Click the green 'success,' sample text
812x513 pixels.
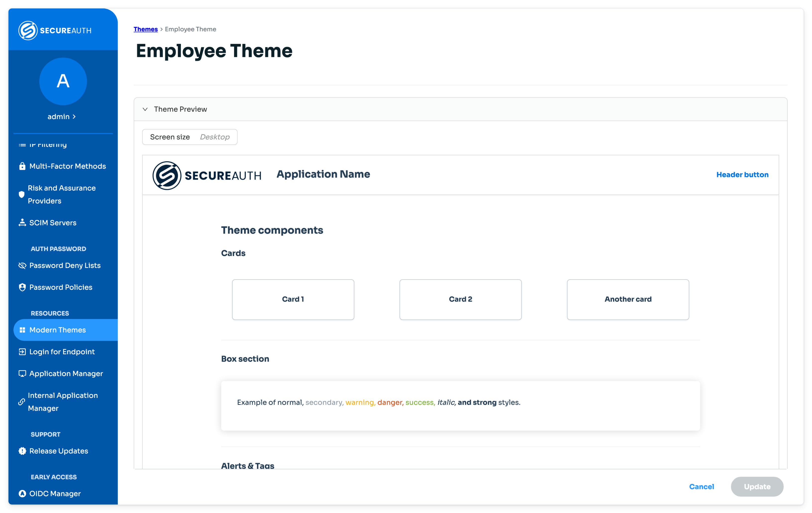(420, 402)
